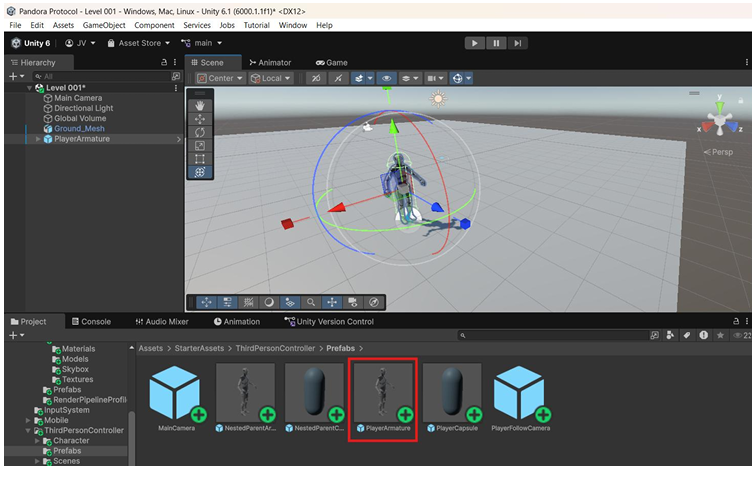Switch to the Animator tab
752x482 pixels.
point(270,63)
